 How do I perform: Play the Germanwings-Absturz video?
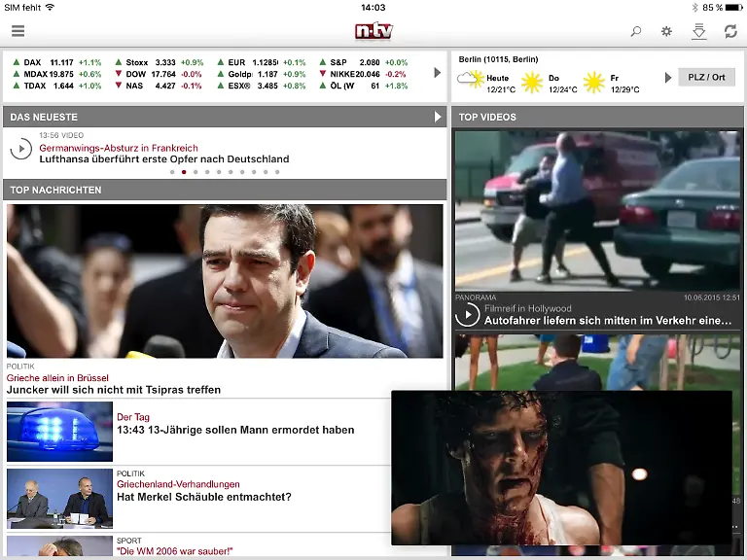[x=21, y=150]
